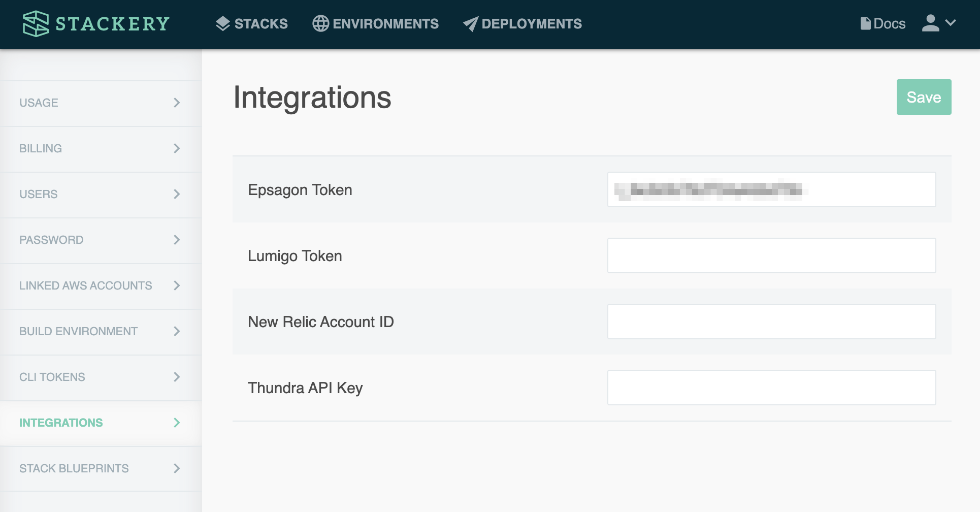Expand the user menu dropdown arrow
The height and width of the screenshot is (512, 980).
(x=951, y=23)
